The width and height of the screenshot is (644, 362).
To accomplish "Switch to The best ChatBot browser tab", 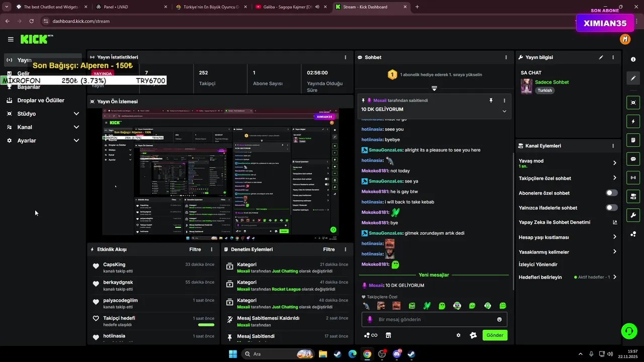I will (51, 7).
